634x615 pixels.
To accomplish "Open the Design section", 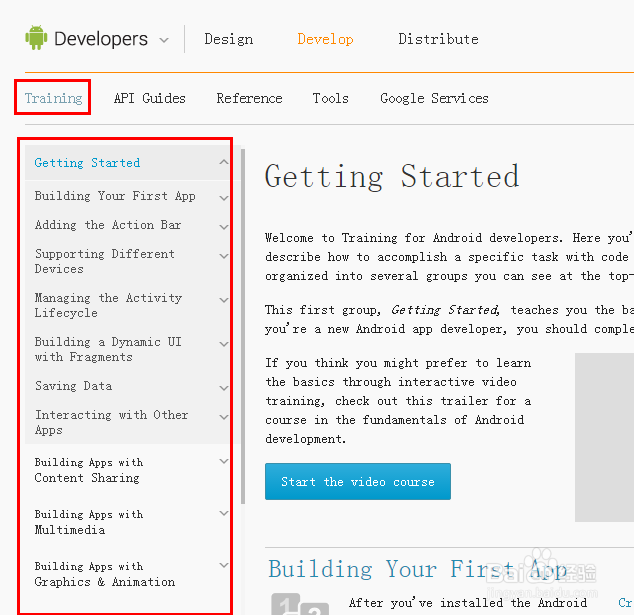I will 228,39.
